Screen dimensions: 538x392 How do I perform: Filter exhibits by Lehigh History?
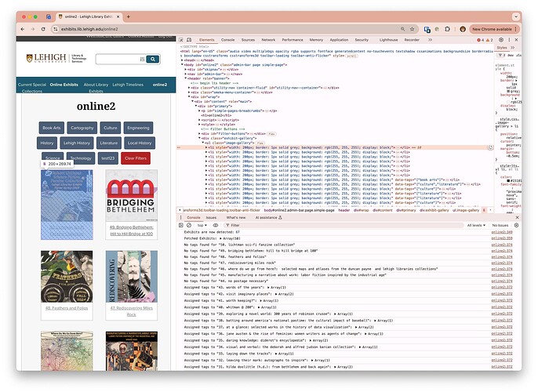coord(77,143)
